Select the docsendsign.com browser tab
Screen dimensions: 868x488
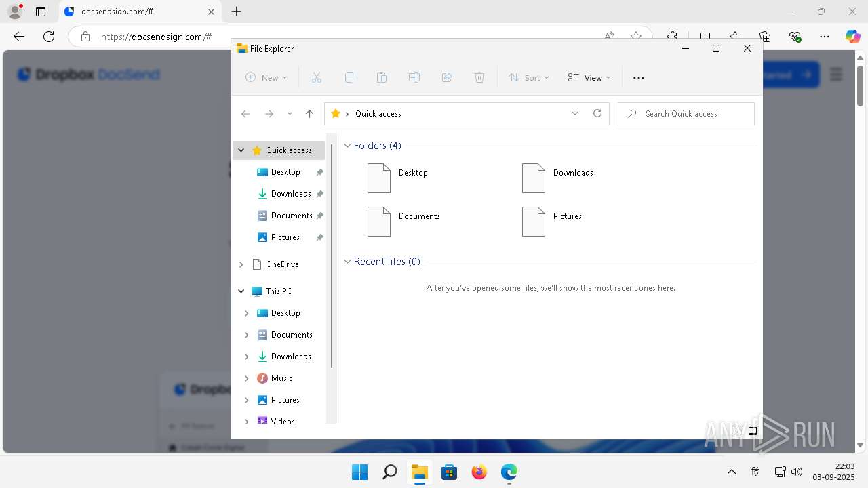click(x=140, y=12)
